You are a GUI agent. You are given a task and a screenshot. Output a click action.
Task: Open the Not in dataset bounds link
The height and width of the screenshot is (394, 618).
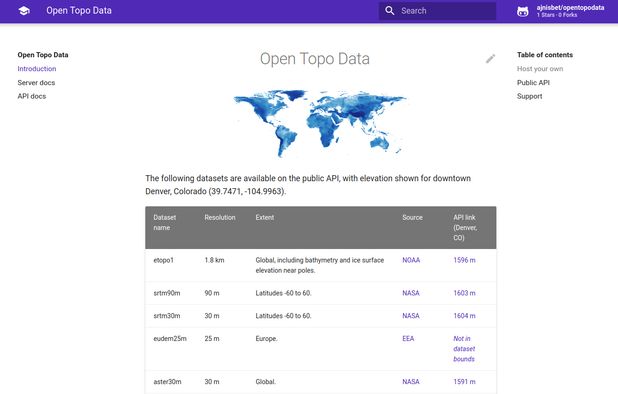click(x=464, y=349)
